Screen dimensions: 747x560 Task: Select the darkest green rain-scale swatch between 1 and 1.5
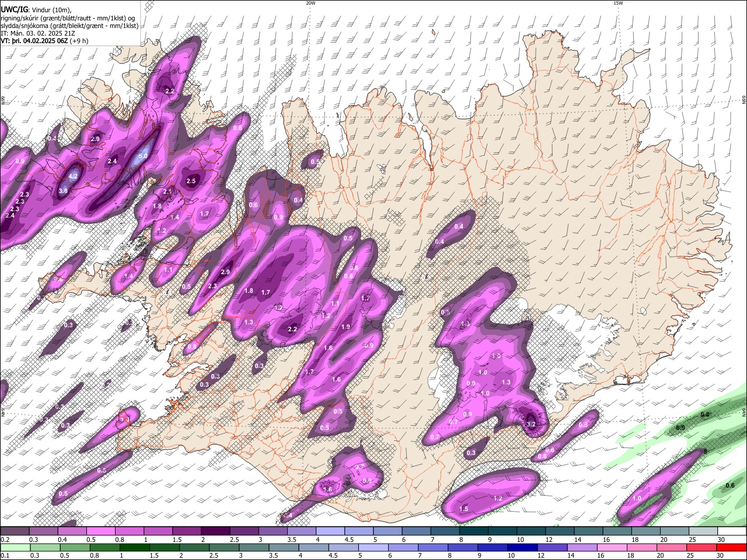point(134,547)
